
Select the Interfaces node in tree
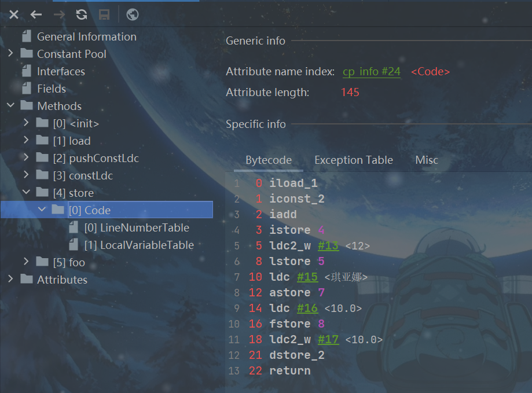coord(61,71)
